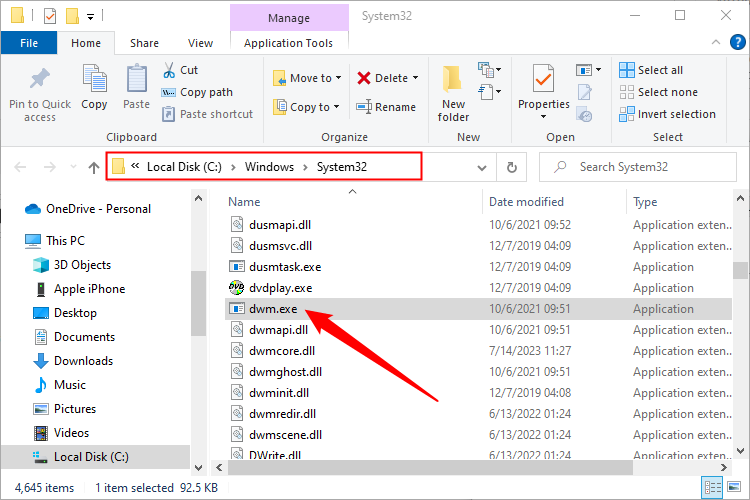Click the Manage contextual tab
Viewport: 750px width, 500px height.
click(289, 18)
